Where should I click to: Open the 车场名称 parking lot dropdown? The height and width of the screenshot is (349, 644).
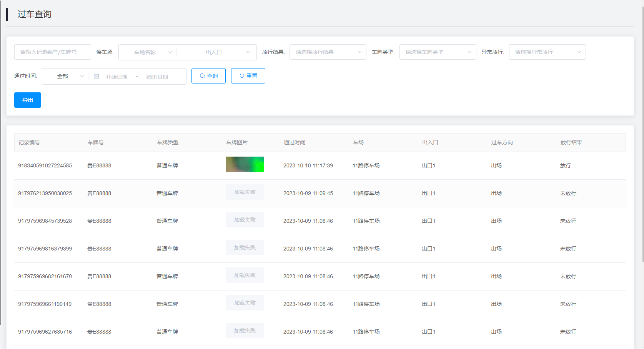pyautogui.click(x=148, y=52)
